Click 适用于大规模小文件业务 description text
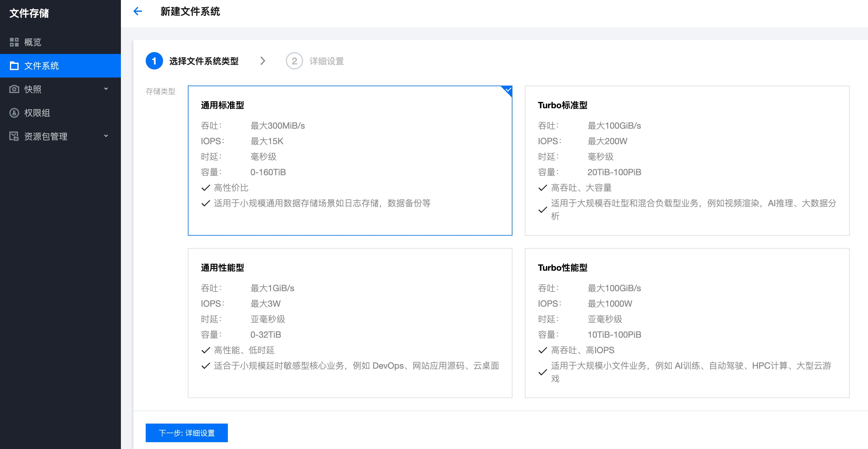 691,372
